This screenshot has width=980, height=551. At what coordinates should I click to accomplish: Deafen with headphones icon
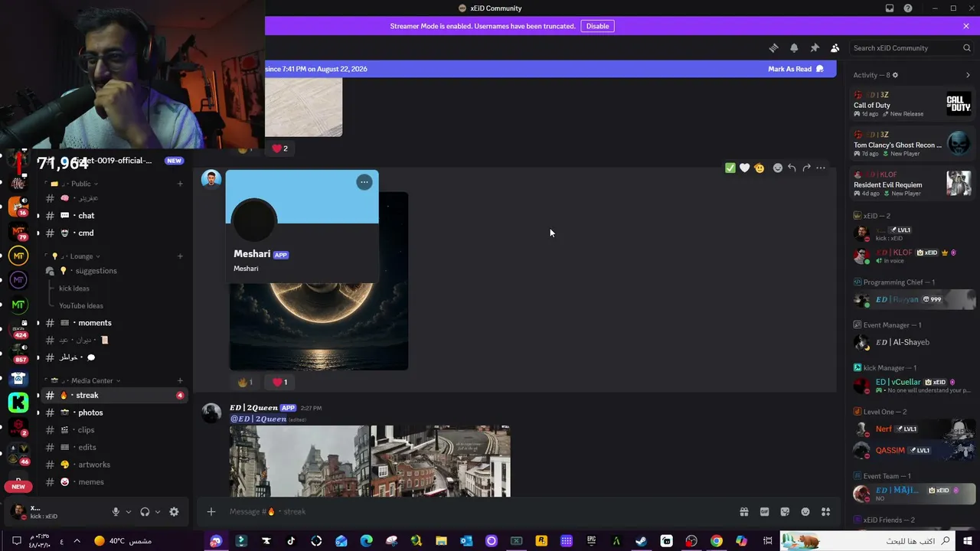(145, 512)
